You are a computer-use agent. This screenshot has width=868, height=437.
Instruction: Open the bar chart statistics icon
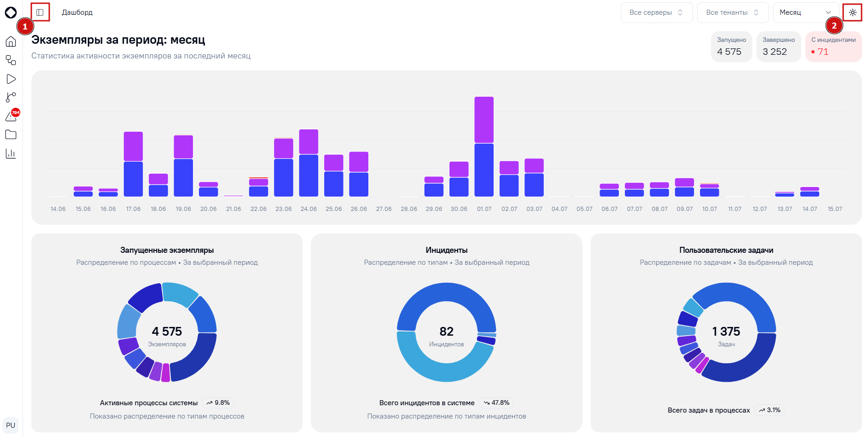pyautogui.click(x=11, y=153)
